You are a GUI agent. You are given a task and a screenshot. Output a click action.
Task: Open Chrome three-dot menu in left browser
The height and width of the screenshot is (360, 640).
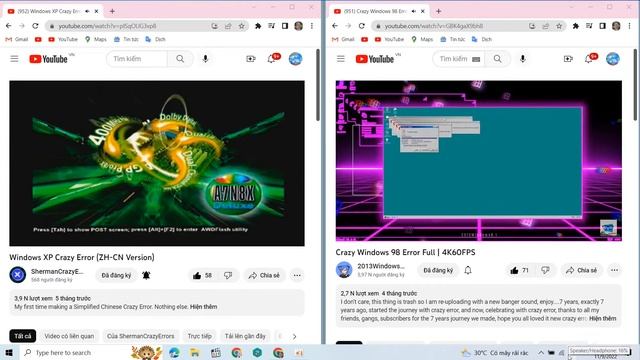(312, 26)
